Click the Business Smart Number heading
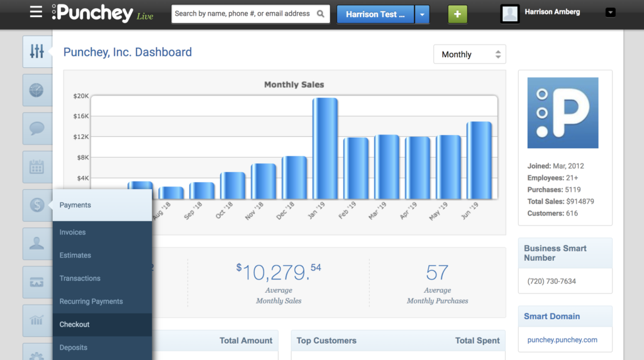Screen dimensions: 644x360 pos(555,253)
